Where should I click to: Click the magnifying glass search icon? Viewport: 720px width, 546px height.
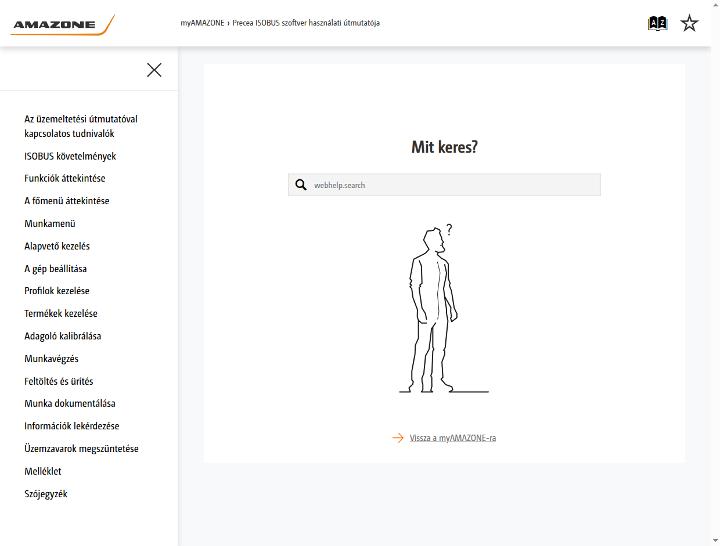[301, 185]
